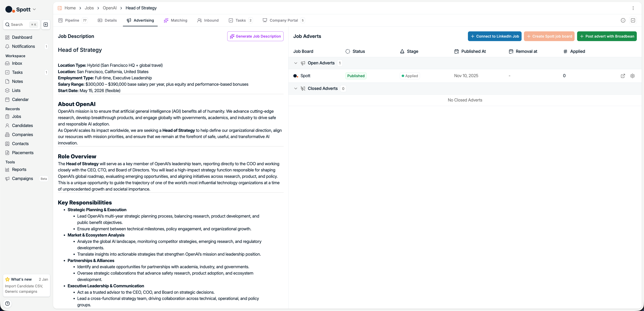Click the Published At column header

pos(470,51)
